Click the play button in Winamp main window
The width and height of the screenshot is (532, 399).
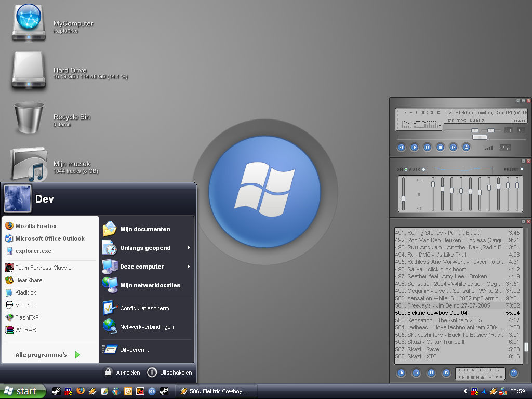414,147
